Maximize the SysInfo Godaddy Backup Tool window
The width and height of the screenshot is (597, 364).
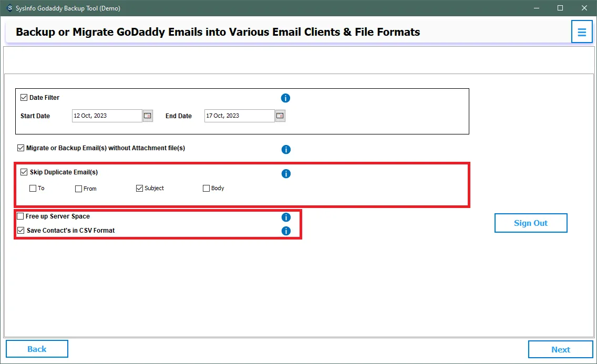coord(560,8)
